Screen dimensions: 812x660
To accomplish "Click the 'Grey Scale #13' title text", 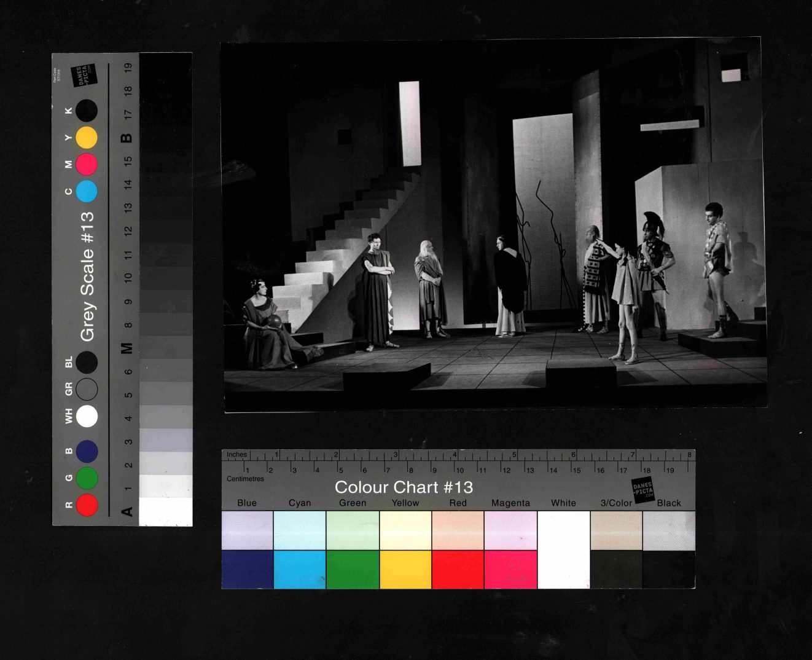I will pos(87,276).
